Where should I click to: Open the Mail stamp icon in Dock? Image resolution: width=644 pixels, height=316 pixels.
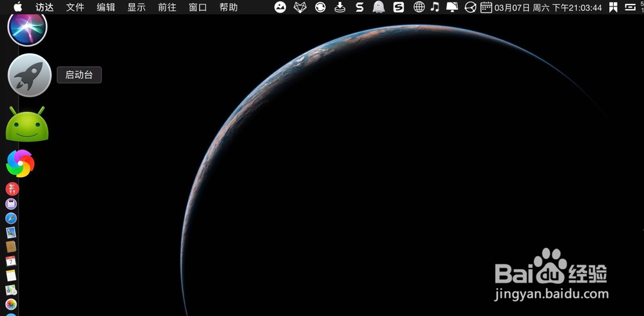coord(11,233)
